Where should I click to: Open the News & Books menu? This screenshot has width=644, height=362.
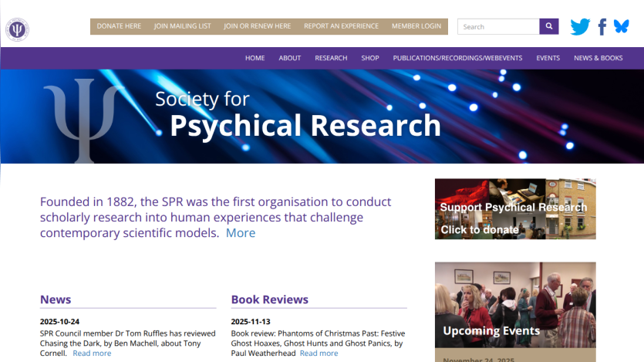coord(598,58)
